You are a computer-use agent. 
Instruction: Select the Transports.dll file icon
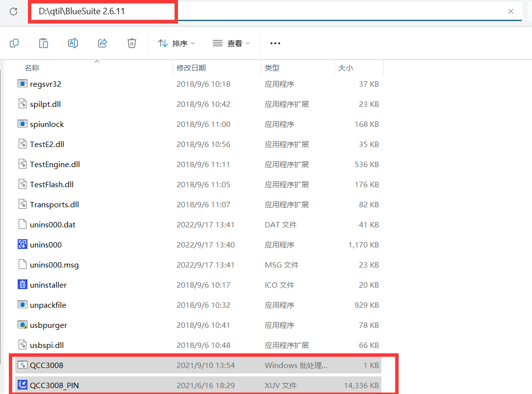[x=23, y=204]
